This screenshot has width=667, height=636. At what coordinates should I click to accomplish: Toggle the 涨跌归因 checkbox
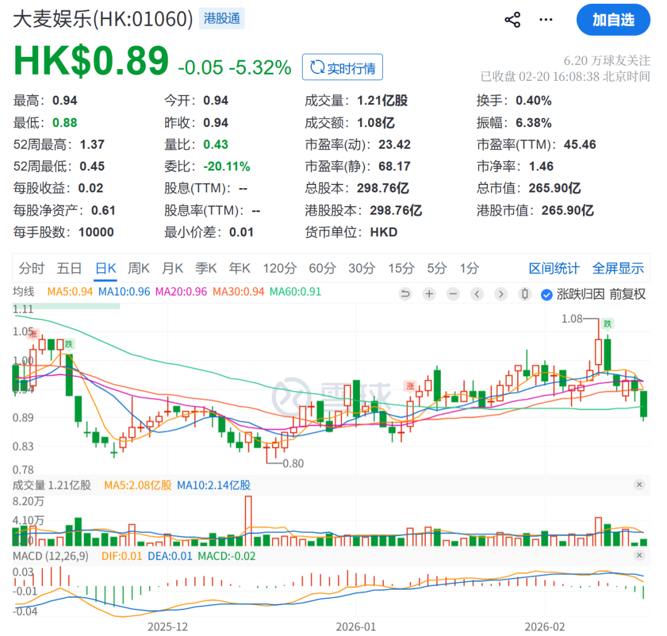coord(546,294)
